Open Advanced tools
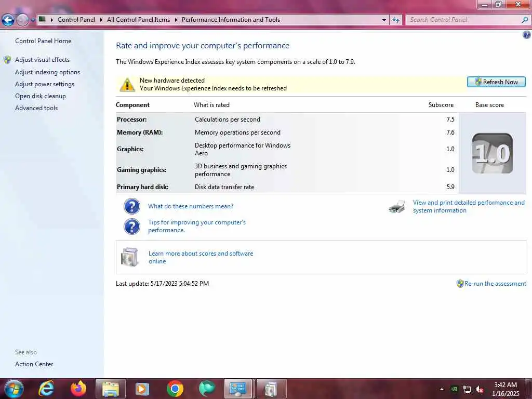532x399 pixels. pos(36,108)
